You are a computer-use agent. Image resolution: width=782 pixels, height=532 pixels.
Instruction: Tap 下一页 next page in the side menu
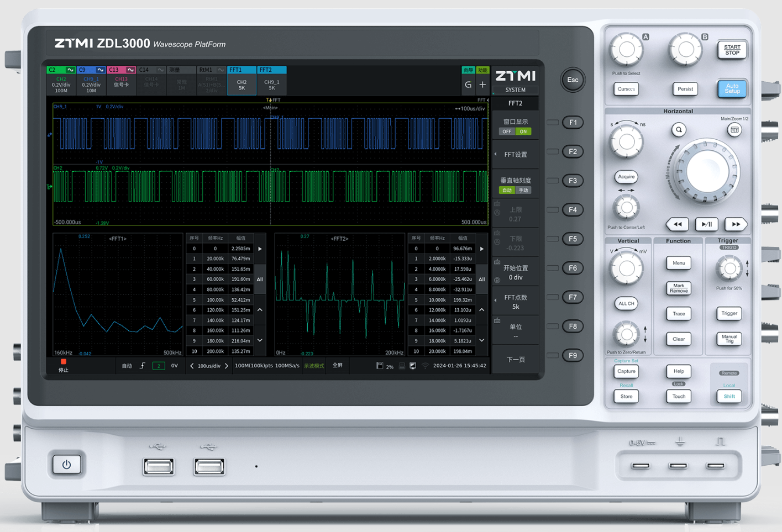(515, 360)
